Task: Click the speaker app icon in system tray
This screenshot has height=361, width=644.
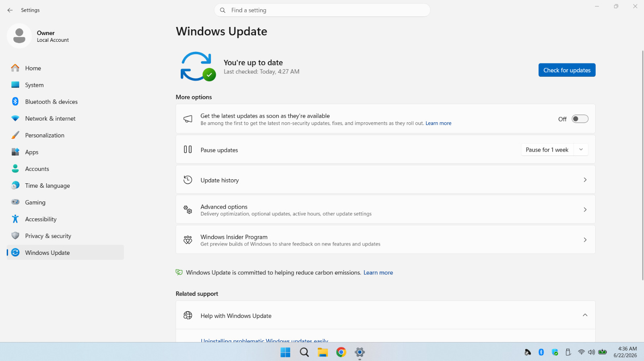Action: [x=528, y=352]
